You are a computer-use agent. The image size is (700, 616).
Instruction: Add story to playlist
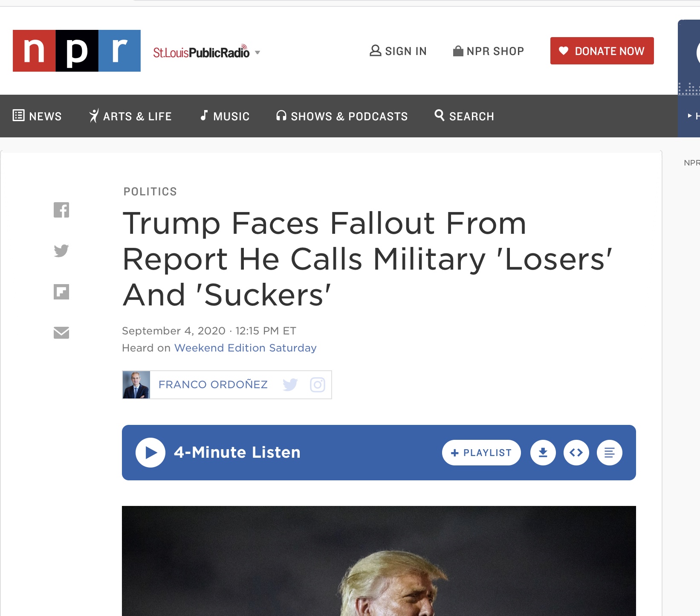481,453
